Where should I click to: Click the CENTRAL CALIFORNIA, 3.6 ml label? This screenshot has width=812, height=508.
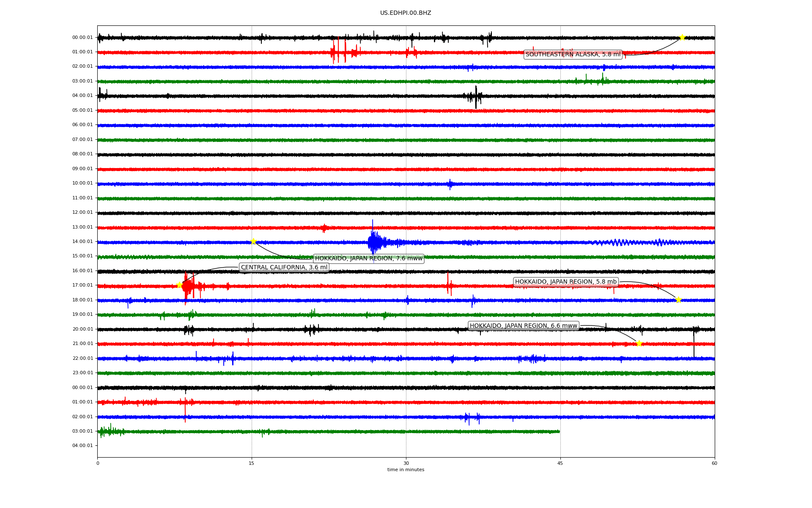[284, 267]
